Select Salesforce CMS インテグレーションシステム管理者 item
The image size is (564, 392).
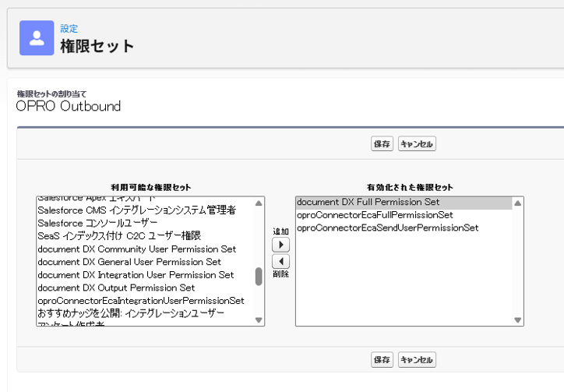click(145, 210)
